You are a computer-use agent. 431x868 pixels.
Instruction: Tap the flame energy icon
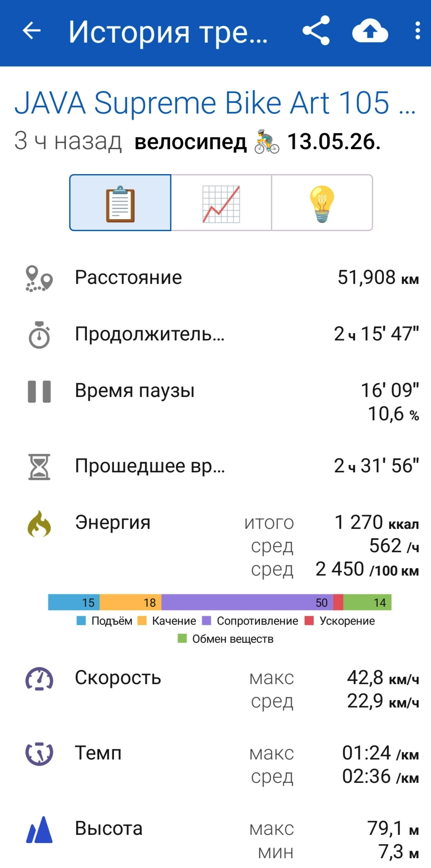tap(39, 524)
